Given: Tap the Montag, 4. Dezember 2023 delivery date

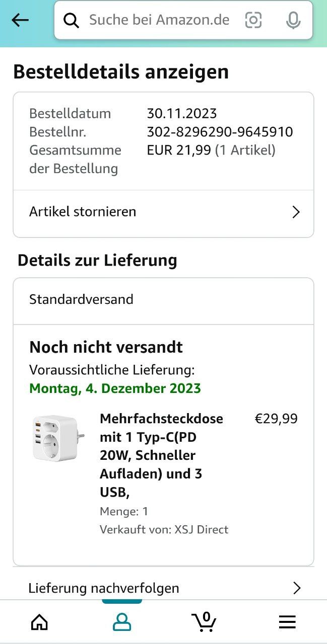Looking at the screenshot, I should coord(115,388).
